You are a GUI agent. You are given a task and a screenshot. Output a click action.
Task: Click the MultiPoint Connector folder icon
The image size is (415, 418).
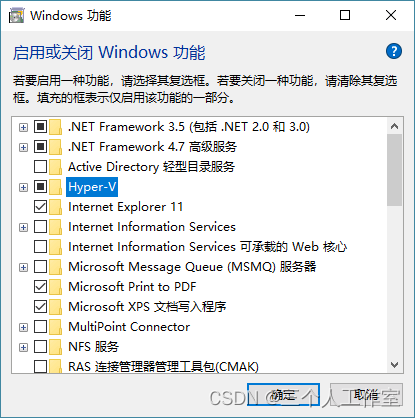(x=56, y=327)
